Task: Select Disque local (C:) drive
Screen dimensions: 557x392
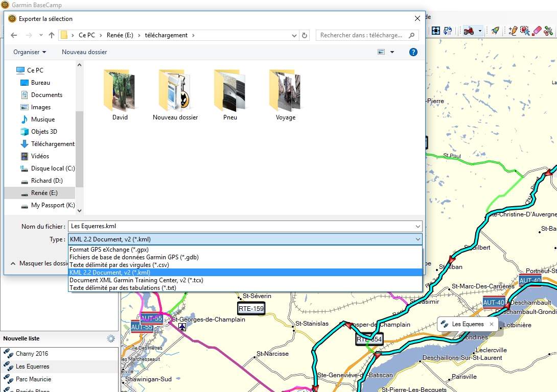Action: tap(48, 168)
